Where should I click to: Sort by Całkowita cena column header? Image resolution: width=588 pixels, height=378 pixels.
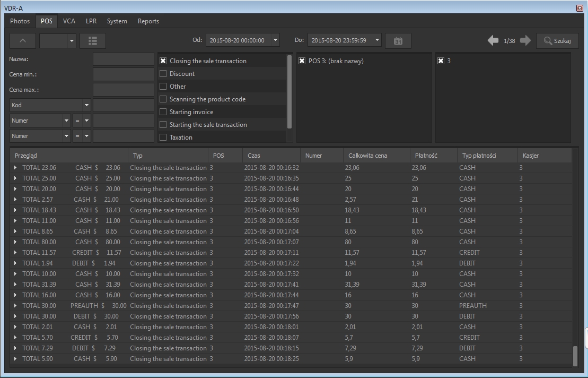click(x=368, y=156)
